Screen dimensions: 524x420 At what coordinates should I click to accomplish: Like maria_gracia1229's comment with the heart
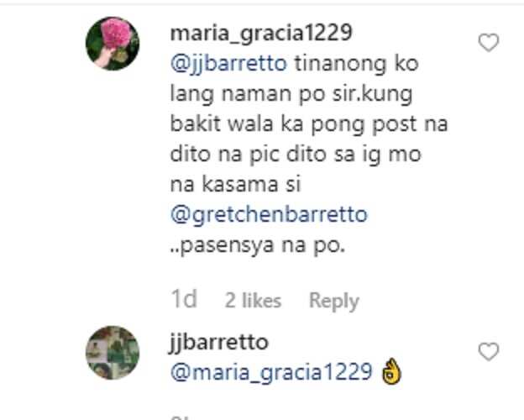tap(489, 43)
